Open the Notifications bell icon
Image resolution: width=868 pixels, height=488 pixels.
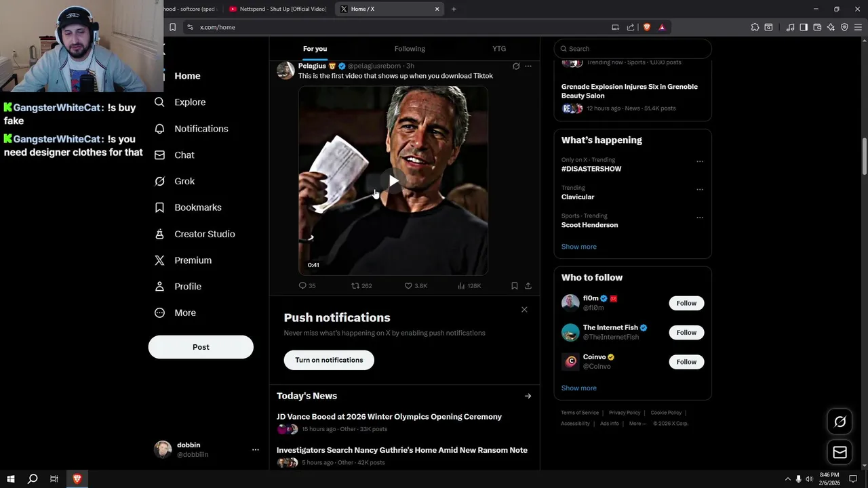159,129
